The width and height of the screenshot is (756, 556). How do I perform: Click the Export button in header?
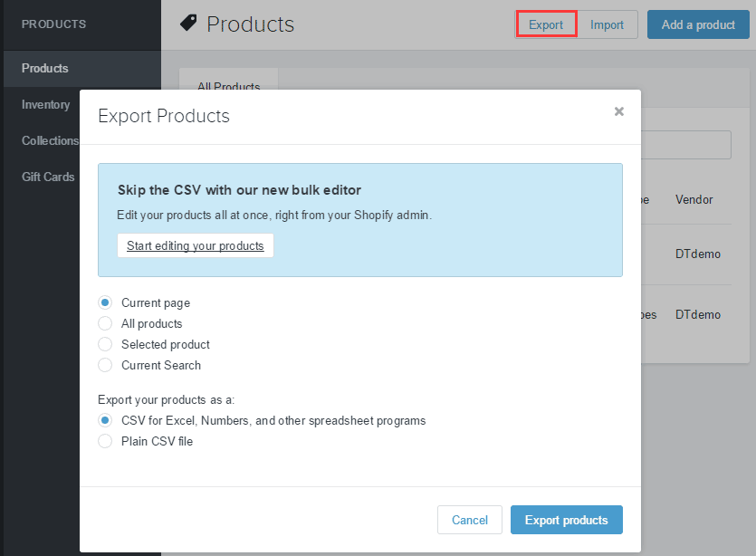(546, 24)
